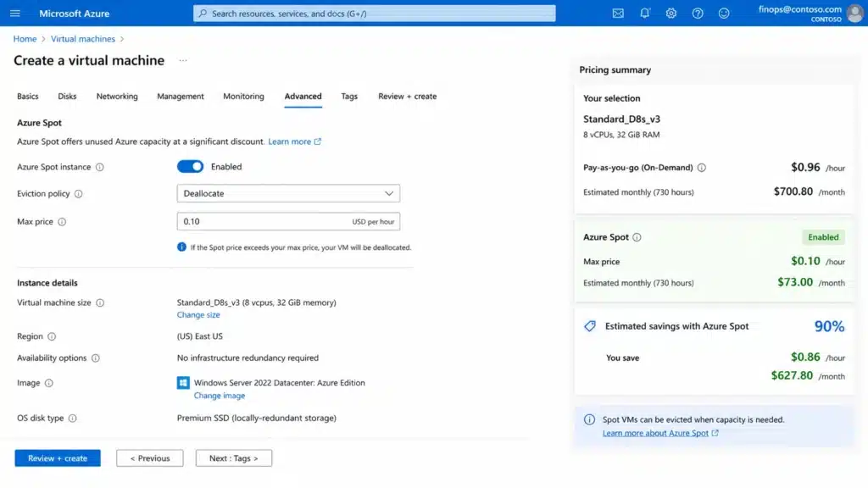The height and width of the screenshot is (488, 868).
Task: Show info for OS disk type
Action: click(73, 419)
